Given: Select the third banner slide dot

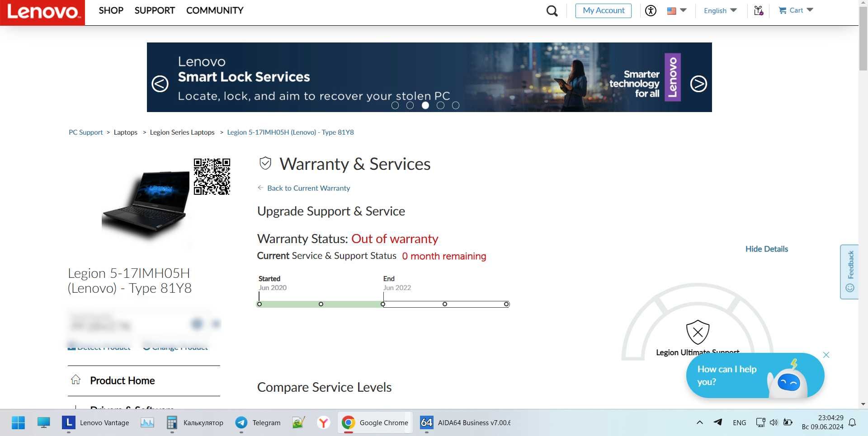Looking at the screenshot, I should point(425,105).
